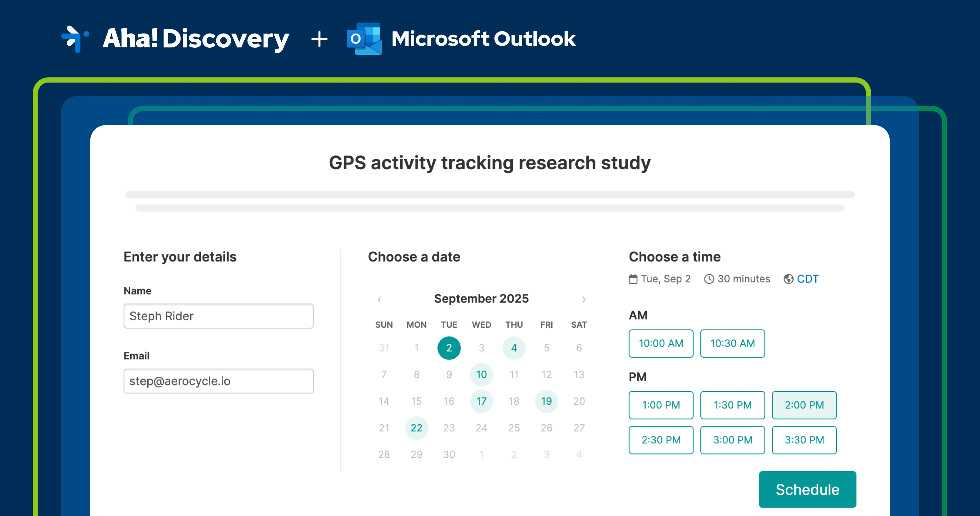Image resolution: width=980 pixels, height=516 pixels.
Task: Choose the 1:30 PM time slot
Action: (x=732, y=405)
